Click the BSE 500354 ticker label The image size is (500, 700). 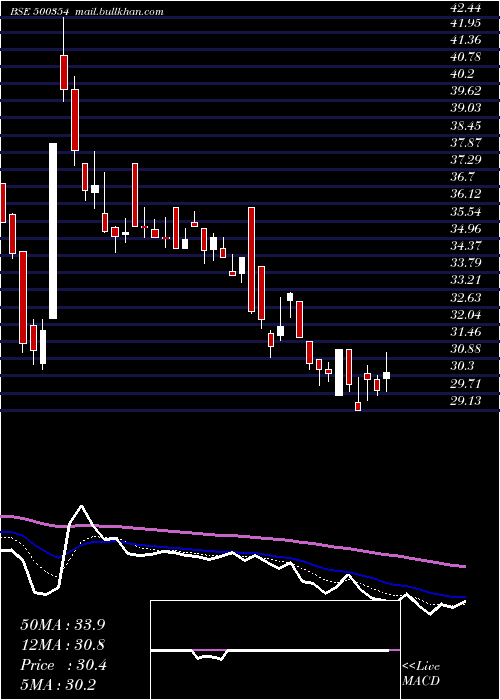(x=40, y=12)
